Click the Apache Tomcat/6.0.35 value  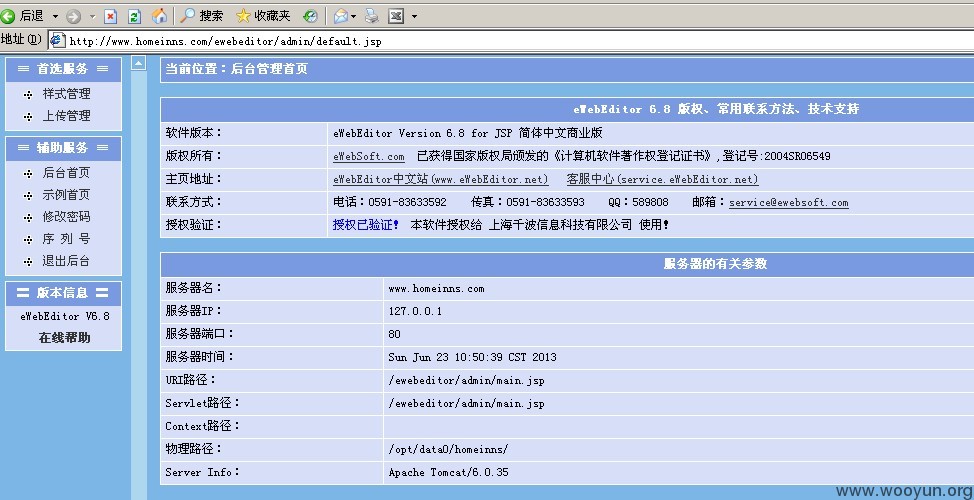click(448, 472)
